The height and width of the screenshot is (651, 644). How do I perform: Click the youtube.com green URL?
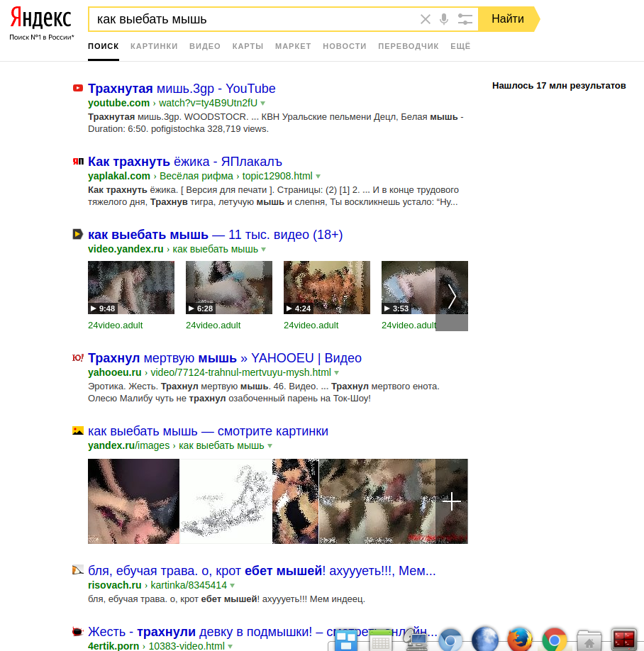(118, 103)
